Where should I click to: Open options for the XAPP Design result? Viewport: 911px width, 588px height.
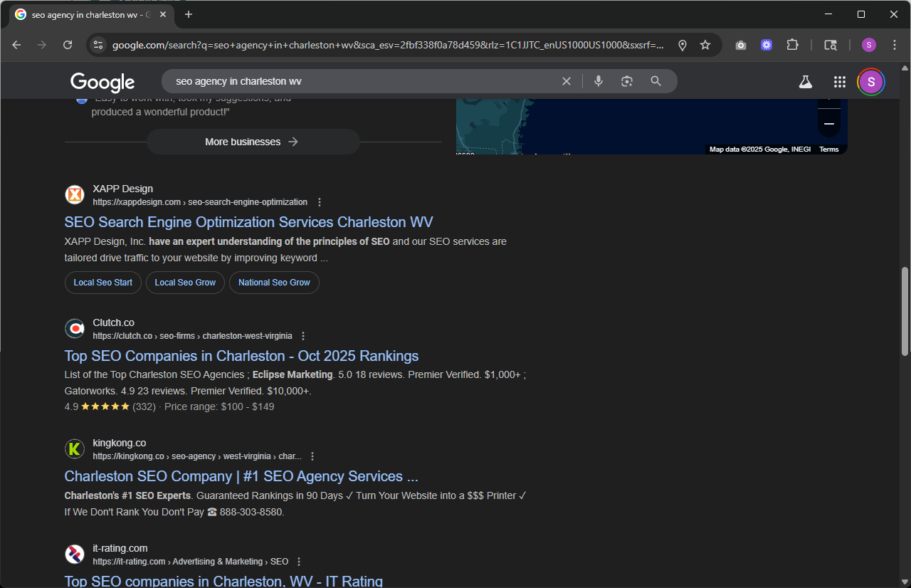coord(320,202)
